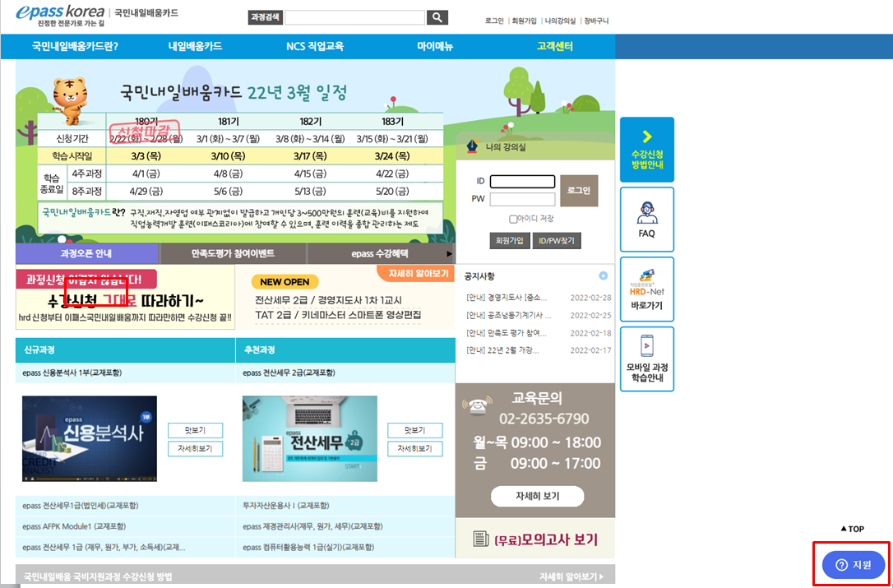Open 수강신청 그대로 따라하기 banner

click(125, 297)
